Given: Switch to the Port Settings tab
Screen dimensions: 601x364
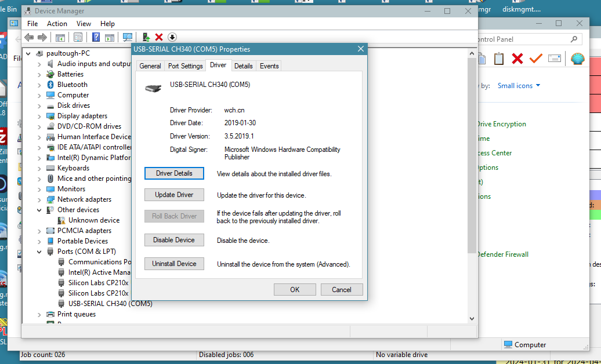Looking at the screenshot, I should [x=185, y=66].
